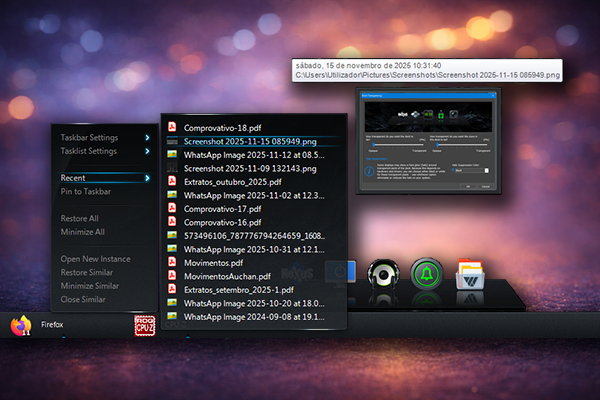Image resolution: width=600 pixels, height=400 pixels.
Task: Choose Minimize All in the context menu
Action: 82,232
